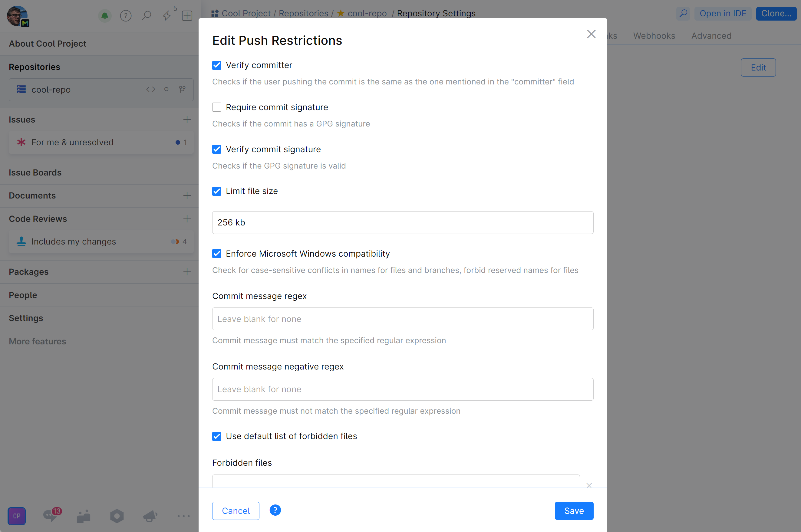
Task: Open the help question mark icon in sidebar
Action: tap(126, 16)
